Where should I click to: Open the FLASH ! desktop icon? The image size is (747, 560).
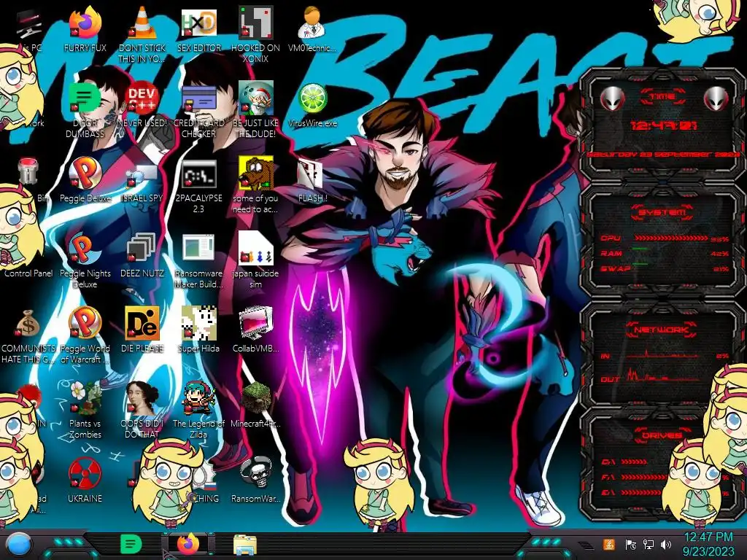click(x=311, y=174)
